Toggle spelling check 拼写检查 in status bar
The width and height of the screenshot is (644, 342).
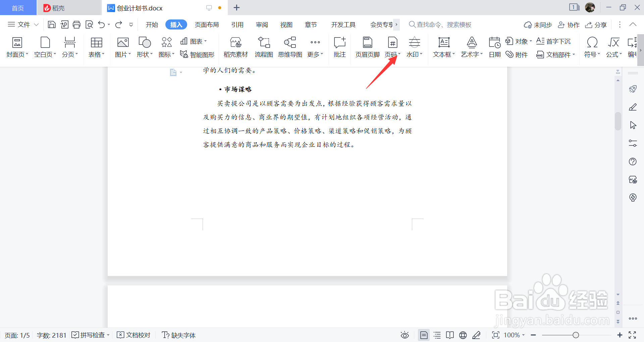90,335
